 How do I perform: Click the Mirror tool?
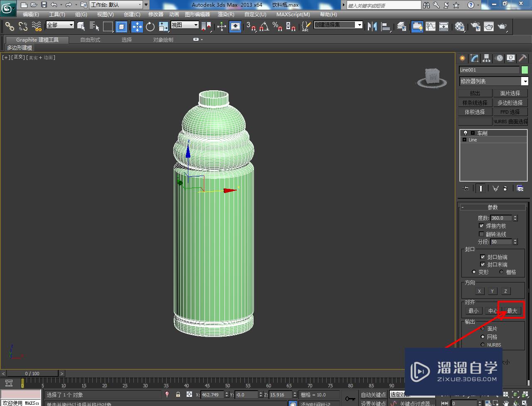point(372,27)
